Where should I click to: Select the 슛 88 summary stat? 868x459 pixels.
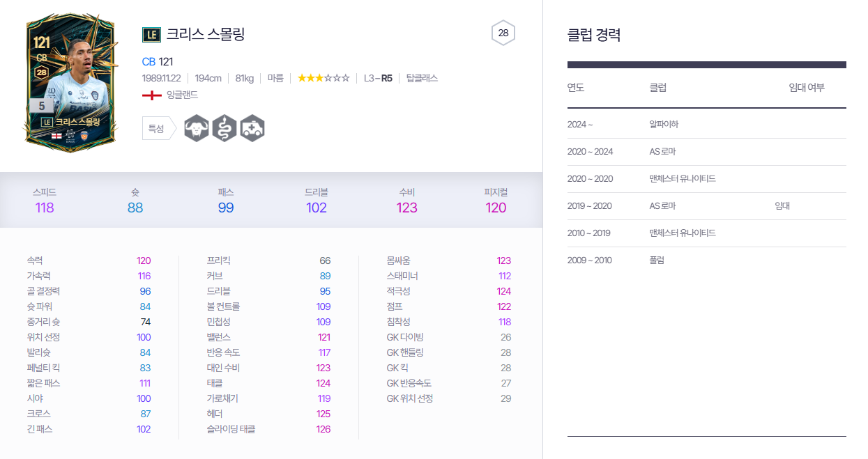pos(135,200)
